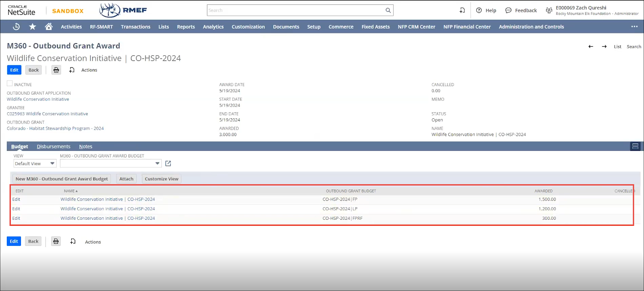Expand the Default View dropdown

point(35,163)
